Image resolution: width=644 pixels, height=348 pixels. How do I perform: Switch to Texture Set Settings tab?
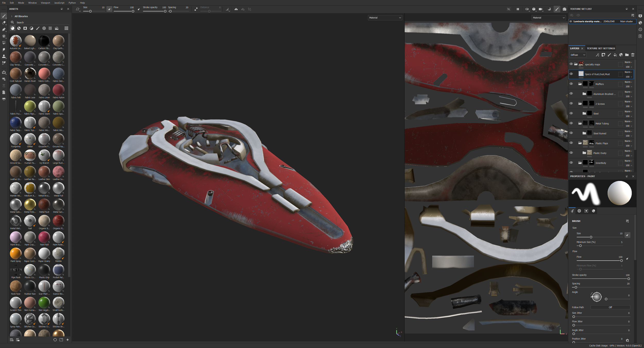(601, 48)
